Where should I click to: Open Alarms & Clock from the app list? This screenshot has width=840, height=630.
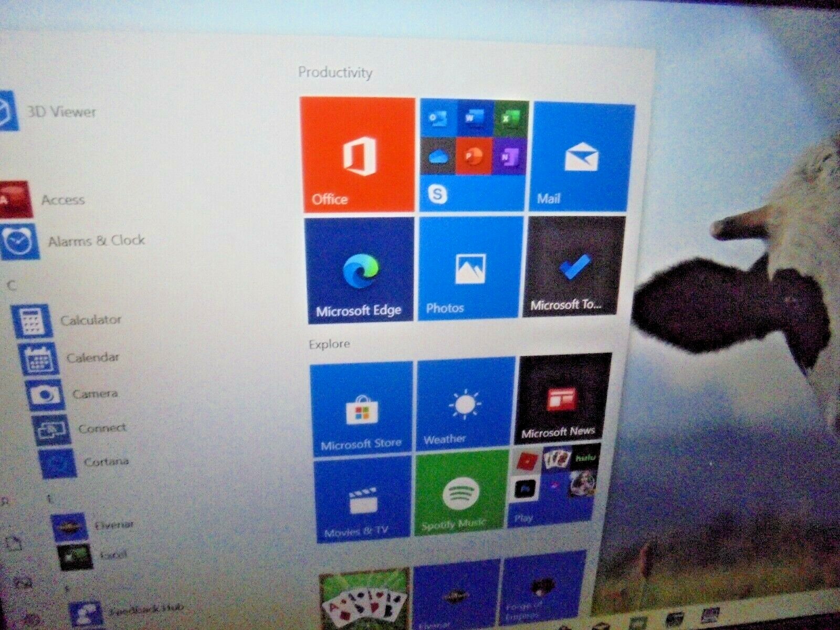[72, 241]
